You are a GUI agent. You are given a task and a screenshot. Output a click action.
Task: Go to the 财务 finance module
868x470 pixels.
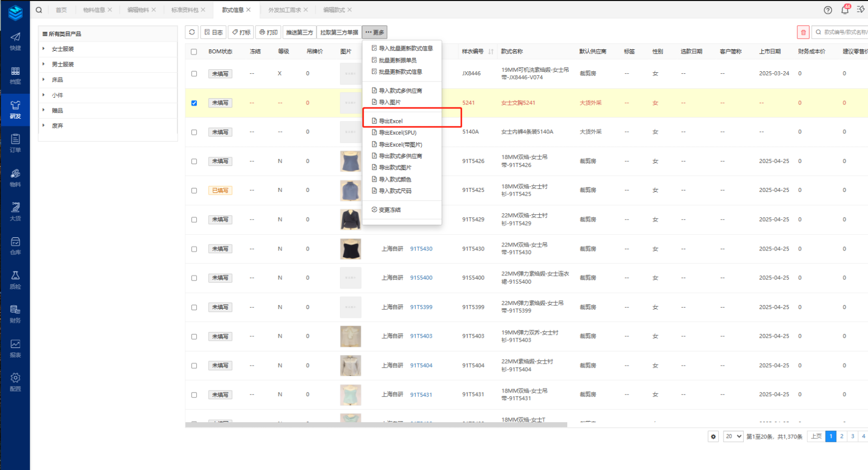15,314
